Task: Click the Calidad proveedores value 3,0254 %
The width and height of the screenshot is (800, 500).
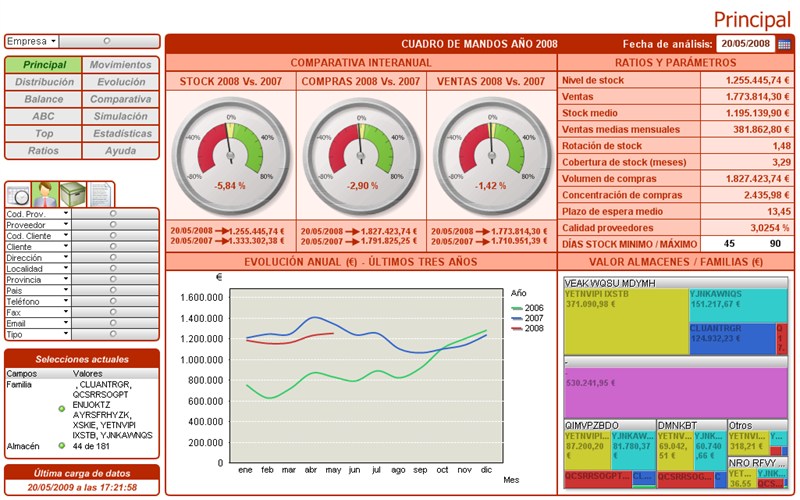Action: 769,228
